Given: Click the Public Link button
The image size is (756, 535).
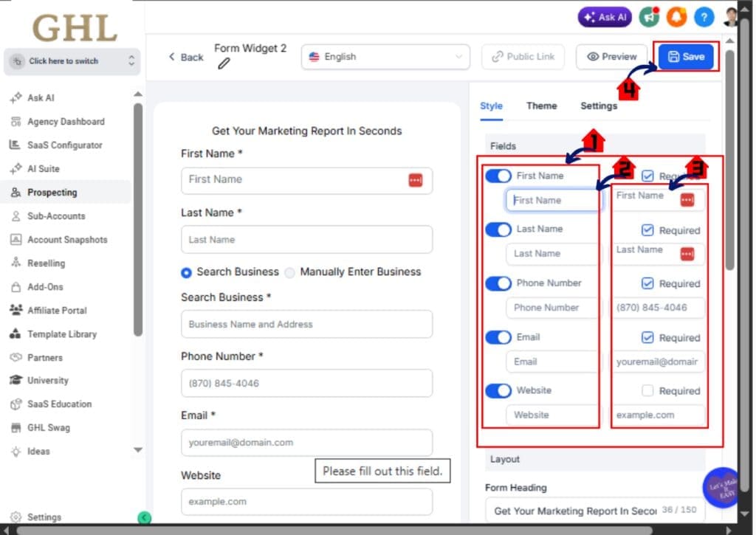Looking at the screenshot, I should (523, 57).
